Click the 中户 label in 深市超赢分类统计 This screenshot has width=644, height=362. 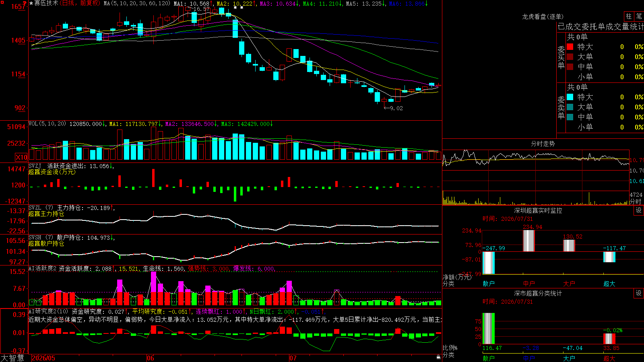529,358
